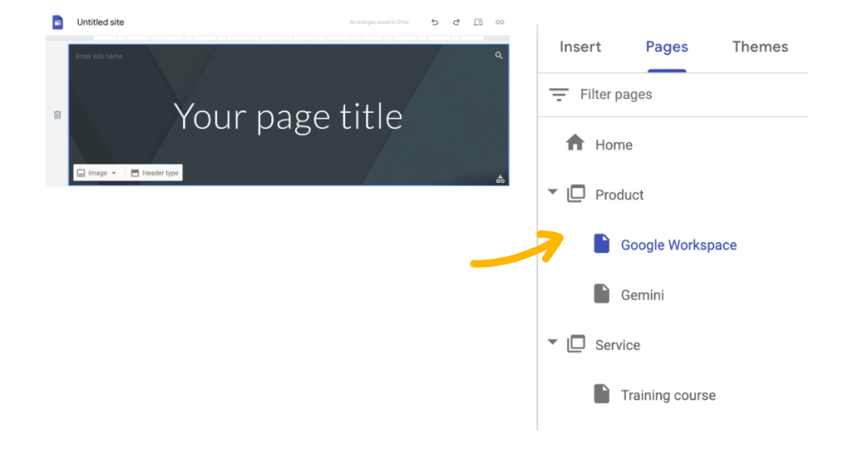
Task: Open the Google Sites logo icon
Action: coord(58,22)
